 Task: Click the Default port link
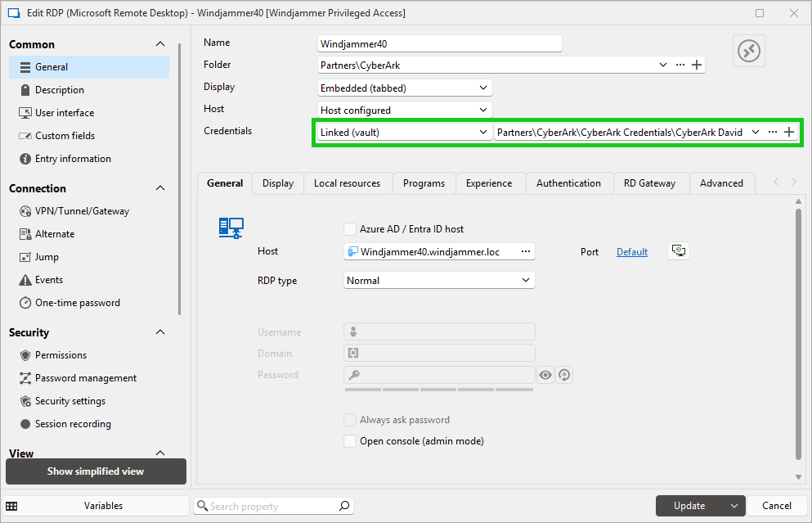[x=631, y=252]
